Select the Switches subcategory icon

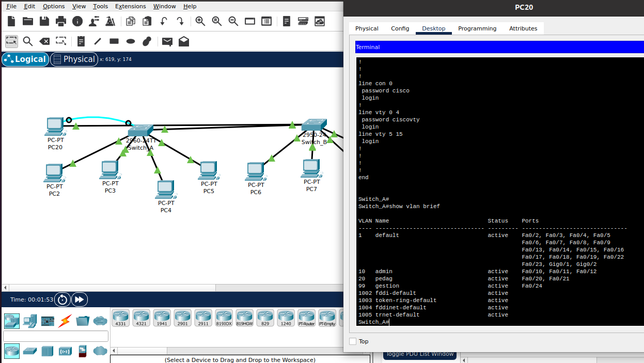[x=29, y=351]
